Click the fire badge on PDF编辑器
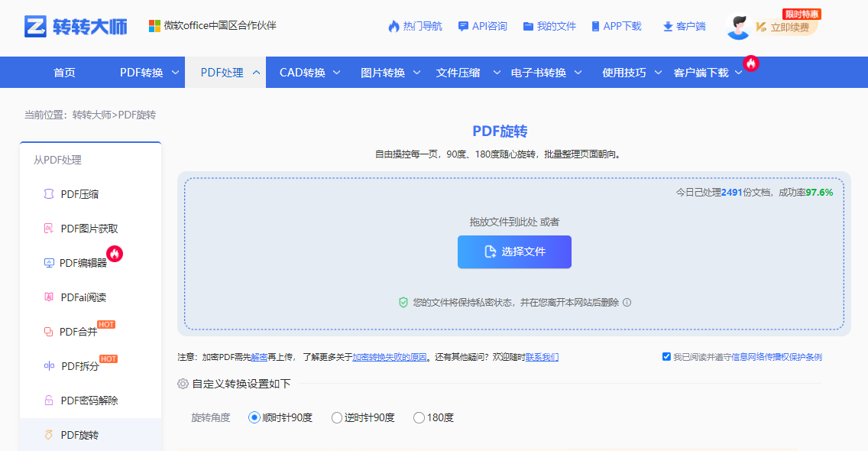 [115, 254]
